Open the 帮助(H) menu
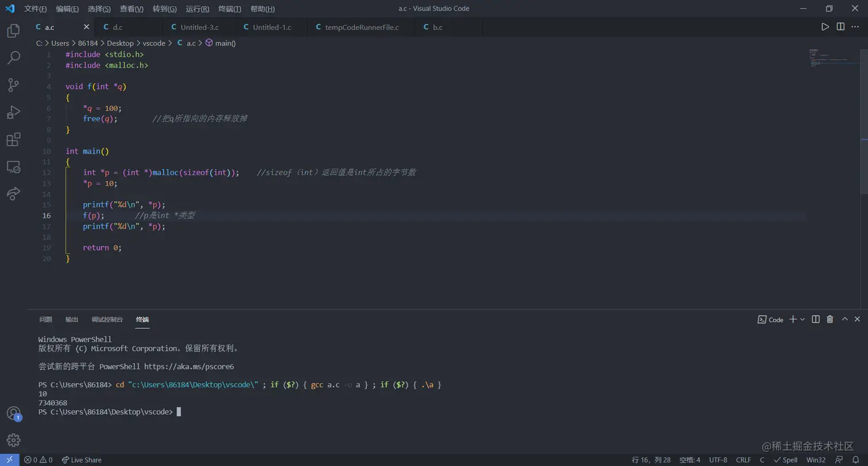868x466 pixels. 263,9
